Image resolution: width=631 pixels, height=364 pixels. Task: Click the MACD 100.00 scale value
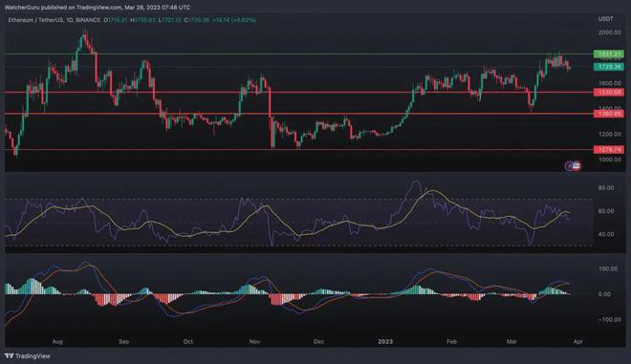click(x=608, y=268)
